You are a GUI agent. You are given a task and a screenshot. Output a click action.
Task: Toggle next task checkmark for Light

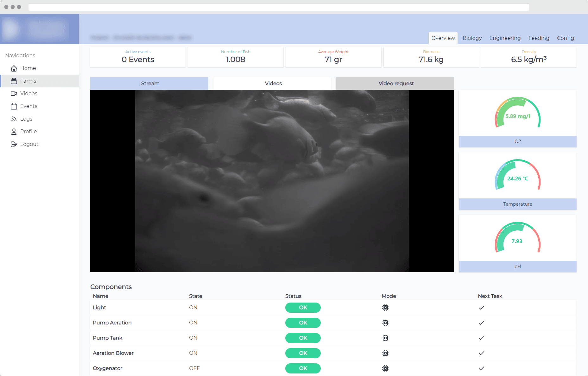coord(482,307)
